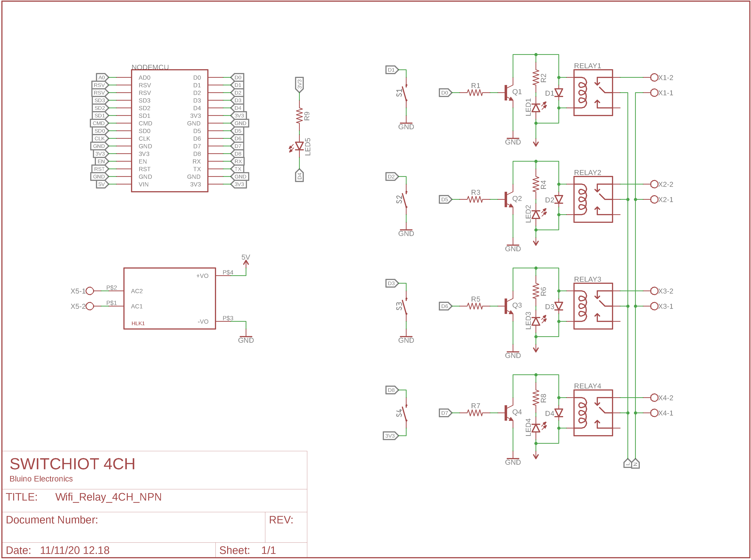Select the LED1 symbol
The height and width of the screenshot is (560, 751).
click(x=536, y=108)
